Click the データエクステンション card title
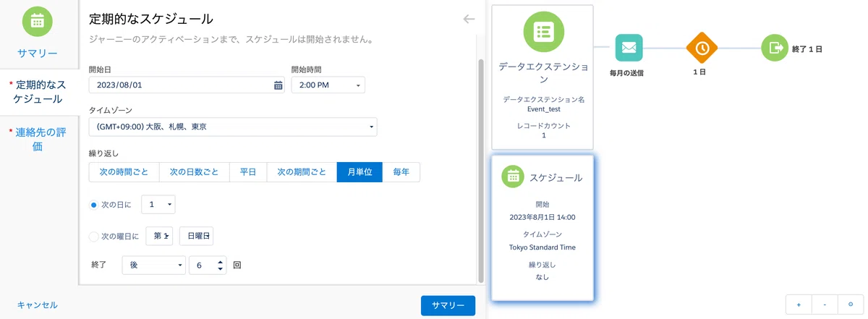 coord(542,74)
